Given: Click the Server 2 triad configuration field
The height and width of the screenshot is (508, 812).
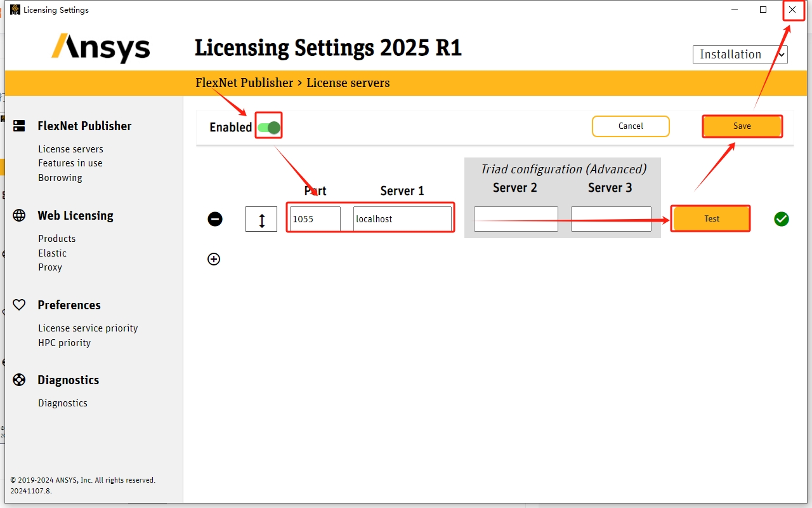Looking at the screenshot, I should [x=515, y=218].
